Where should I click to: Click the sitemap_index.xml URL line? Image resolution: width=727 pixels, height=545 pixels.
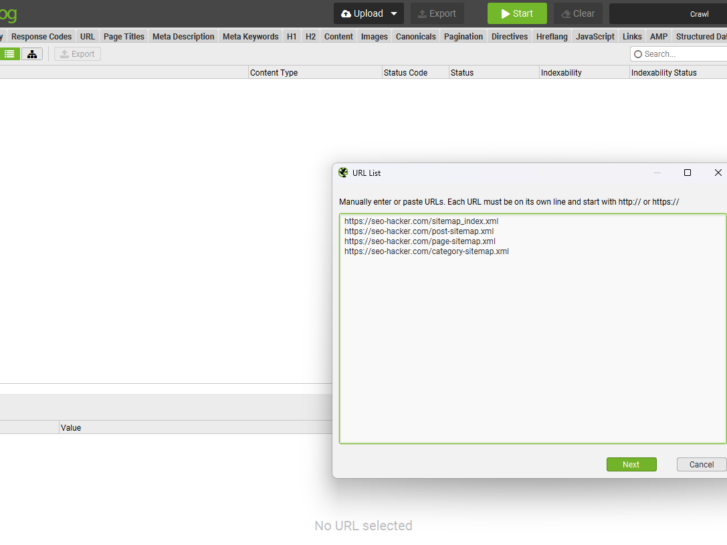(x=421, y=221)
